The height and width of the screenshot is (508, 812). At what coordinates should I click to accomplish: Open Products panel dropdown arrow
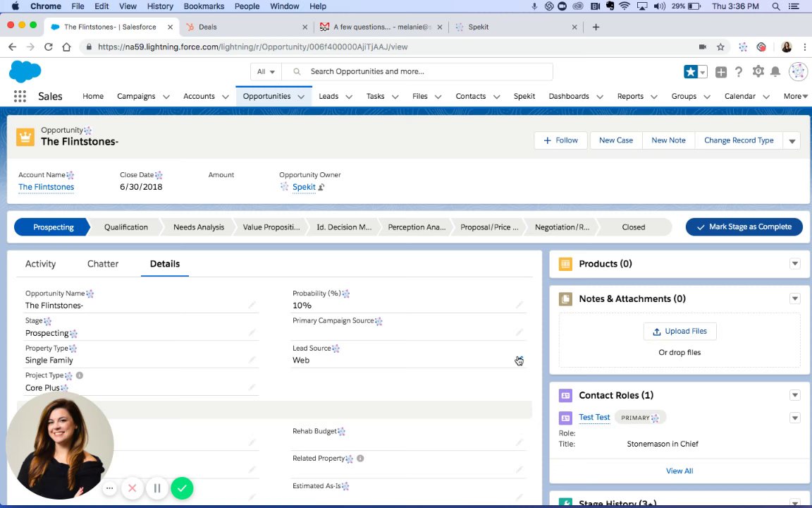coord(795,264)
